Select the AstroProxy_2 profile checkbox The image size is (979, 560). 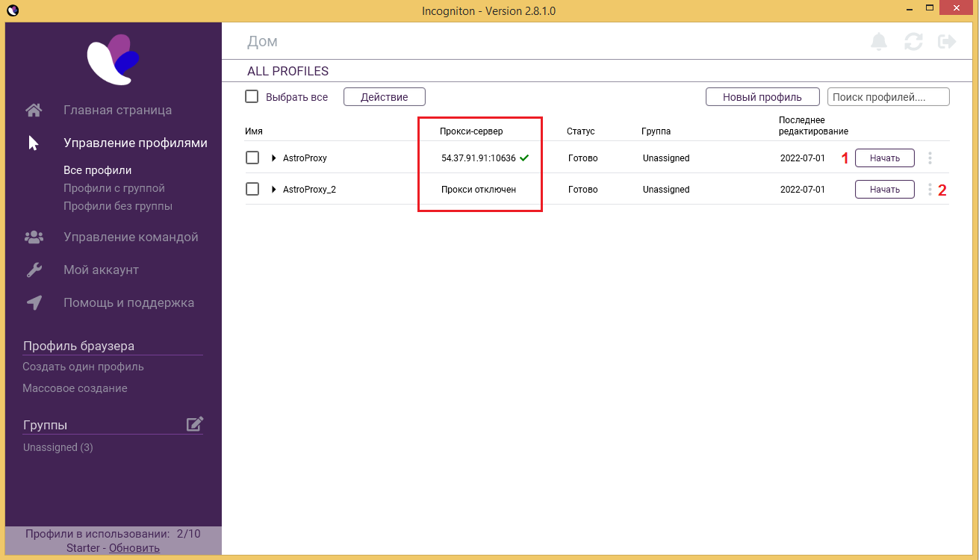click(x=252, y=189)
